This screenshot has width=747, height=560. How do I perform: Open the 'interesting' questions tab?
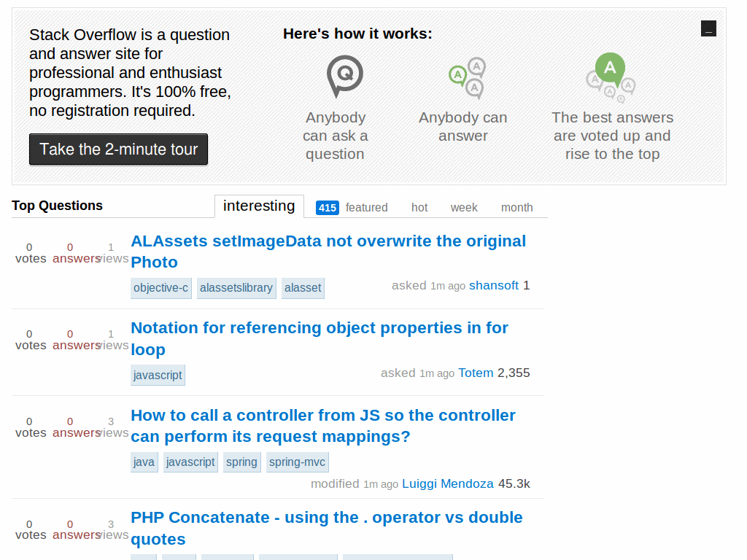(259, 207)
